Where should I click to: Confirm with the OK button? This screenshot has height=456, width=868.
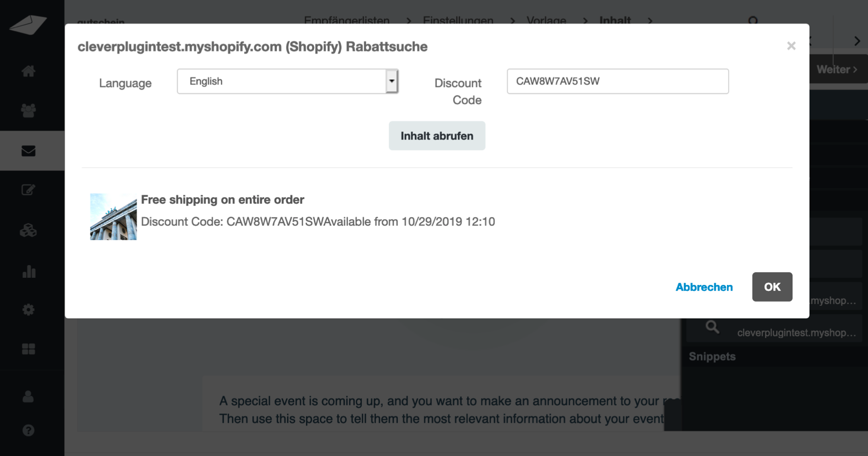772,287
